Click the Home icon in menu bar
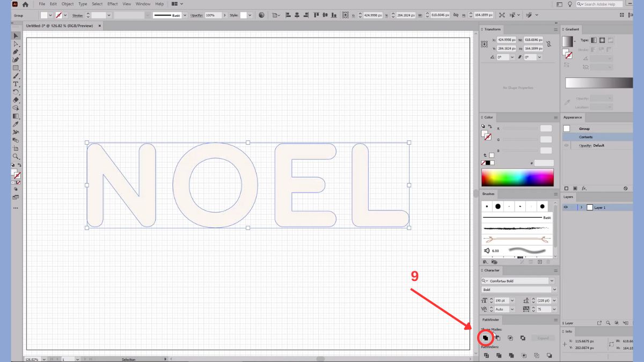The height and width of the screenshot is (362, 644). [x=25, y=4]
